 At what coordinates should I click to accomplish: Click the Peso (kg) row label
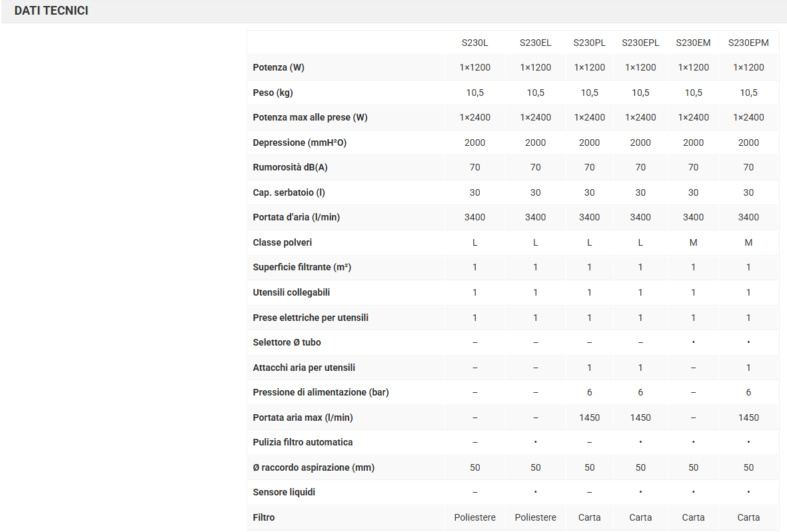pos(273,93)
